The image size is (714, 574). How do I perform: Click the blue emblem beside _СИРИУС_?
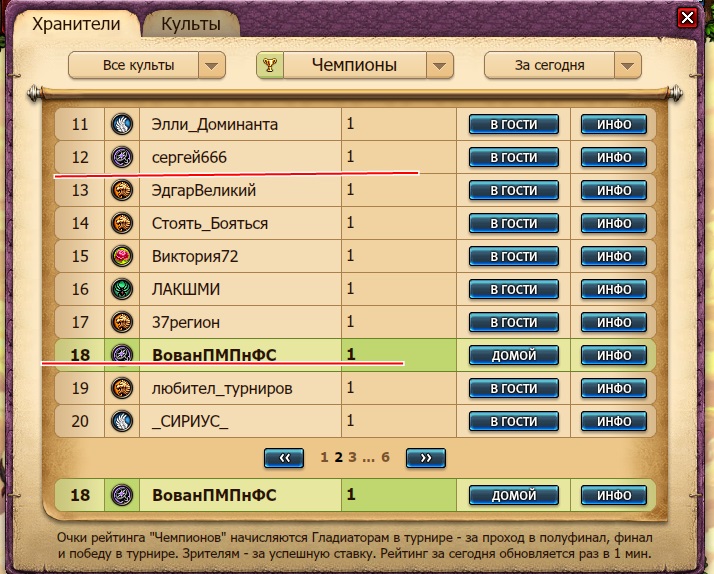click(x=122, y=421)
